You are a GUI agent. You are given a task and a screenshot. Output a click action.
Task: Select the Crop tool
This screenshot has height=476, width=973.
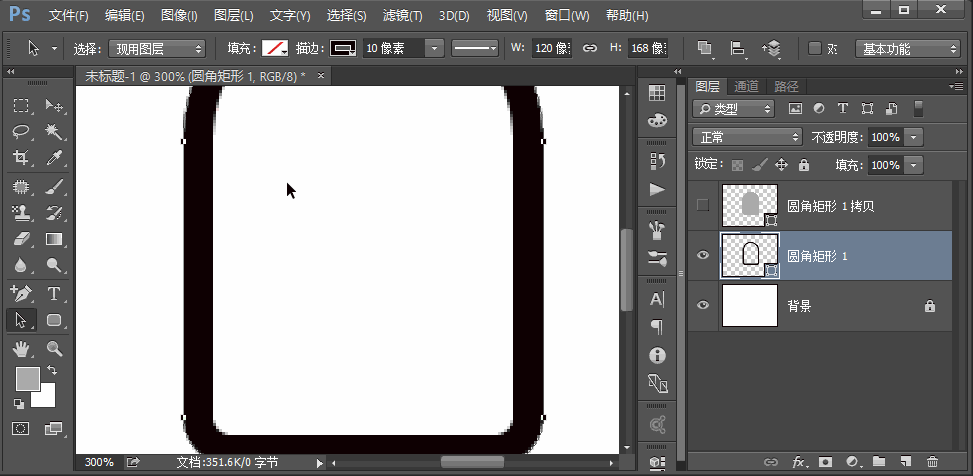[x=21, y=158]
